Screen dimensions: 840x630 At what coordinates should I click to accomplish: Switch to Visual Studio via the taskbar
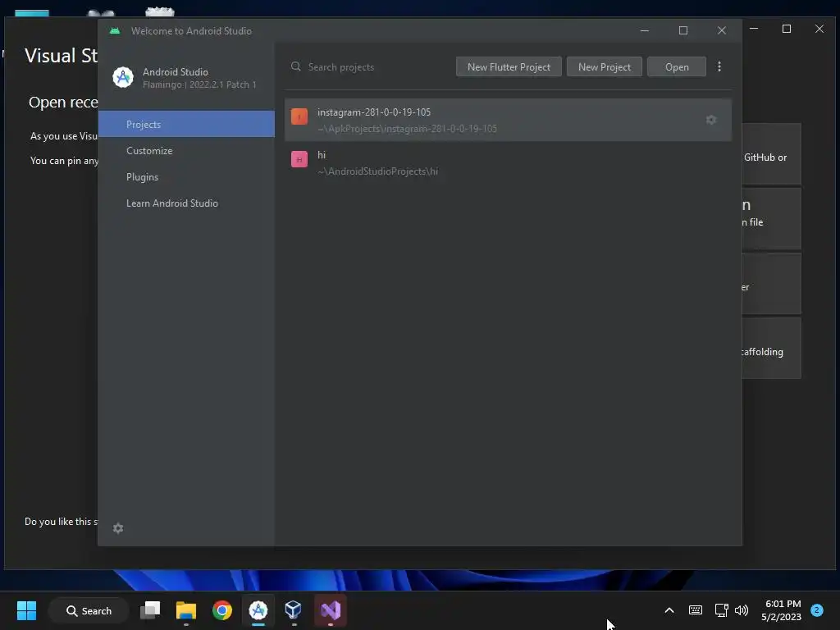tap(331, 610)
